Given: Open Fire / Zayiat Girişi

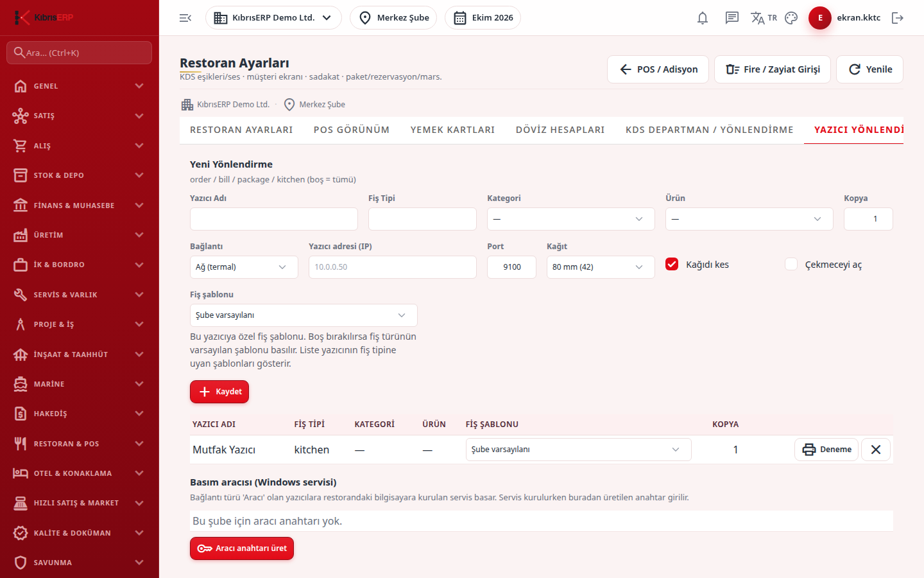Looking at the screenshot, I should pyautogui.click(x=773, y=69).
